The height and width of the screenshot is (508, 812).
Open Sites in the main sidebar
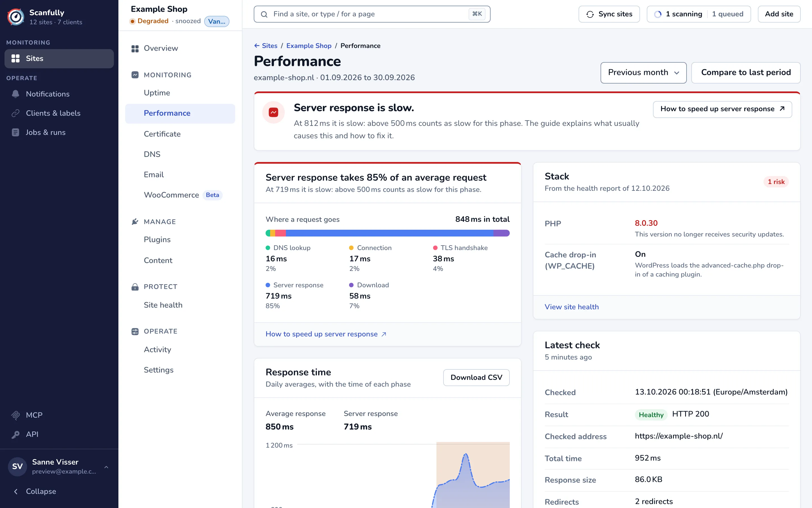pyautogui.click(x=59, y=58)
